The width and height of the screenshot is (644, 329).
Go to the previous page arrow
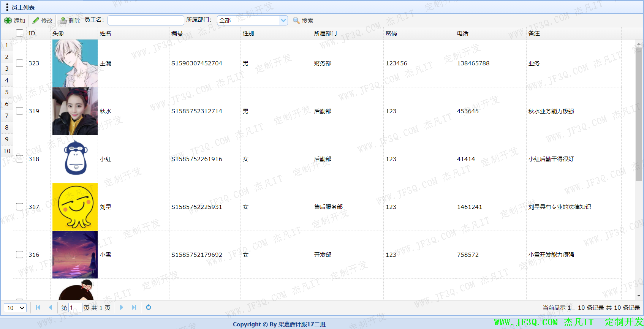tap(51, 307)
